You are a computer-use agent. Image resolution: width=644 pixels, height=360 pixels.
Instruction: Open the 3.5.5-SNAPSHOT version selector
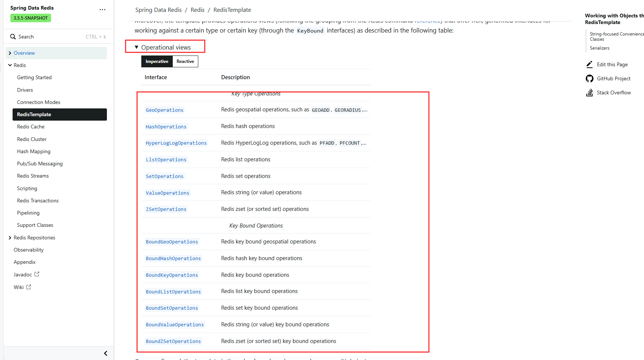(31, 18)
